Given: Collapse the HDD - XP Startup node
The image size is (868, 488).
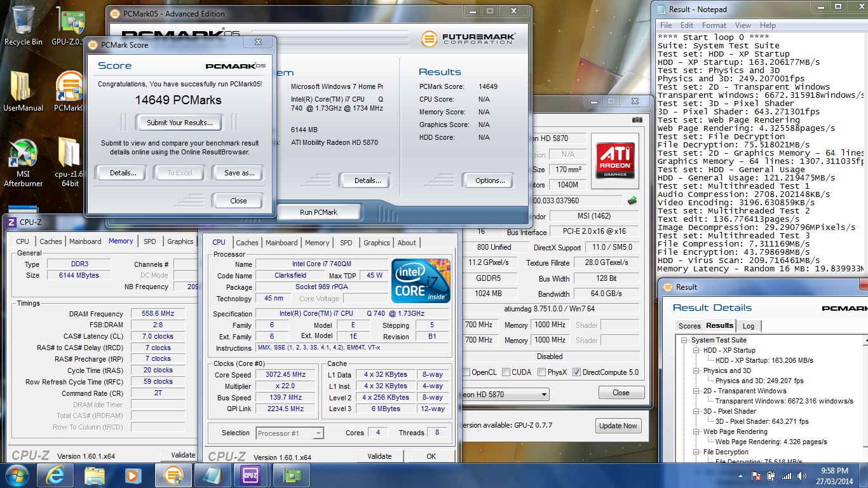Looking at the screenshot, I should click(697, 350).
